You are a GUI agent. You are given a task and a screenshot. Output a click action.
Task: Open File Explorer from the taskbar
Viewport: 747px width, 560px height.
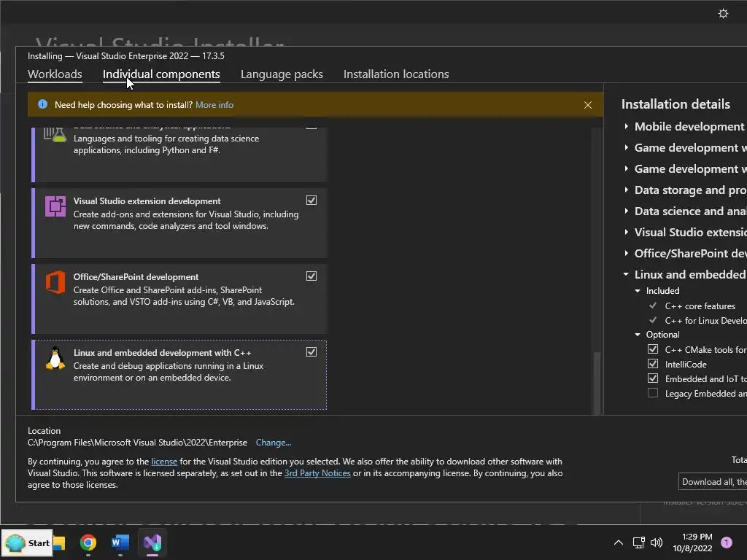[60, 542]
